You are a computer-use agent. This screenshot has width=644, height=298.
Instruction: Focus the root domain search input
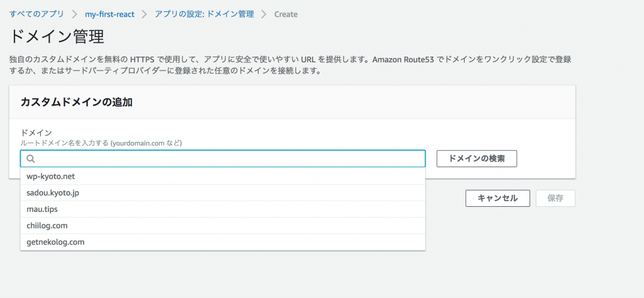[223, 159]
